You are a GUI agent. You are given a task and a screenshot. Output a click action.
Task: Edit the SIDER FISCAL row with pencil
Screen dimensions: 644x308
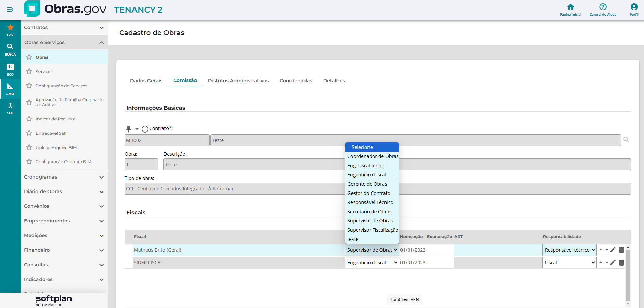point(613,262)
